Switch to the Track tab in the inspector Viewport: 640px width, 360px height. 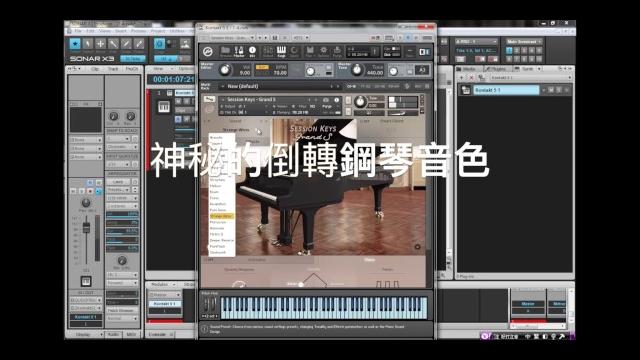tap(113, 69)
